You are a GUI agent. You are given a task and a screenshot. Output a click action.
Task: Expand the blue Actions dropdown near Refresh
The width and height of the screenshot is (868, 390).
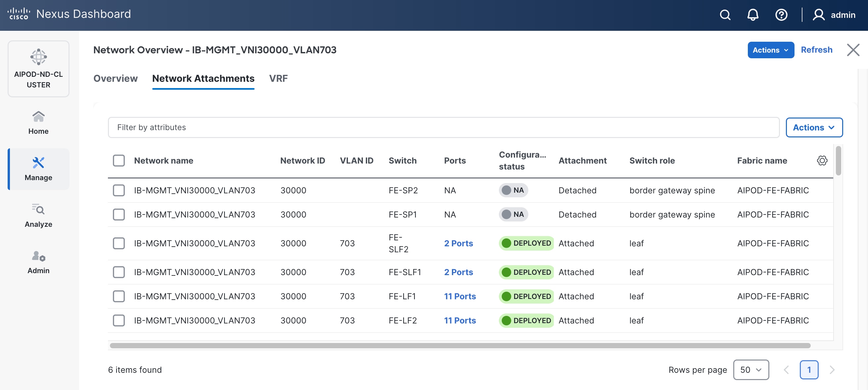(x=771, y=50)
